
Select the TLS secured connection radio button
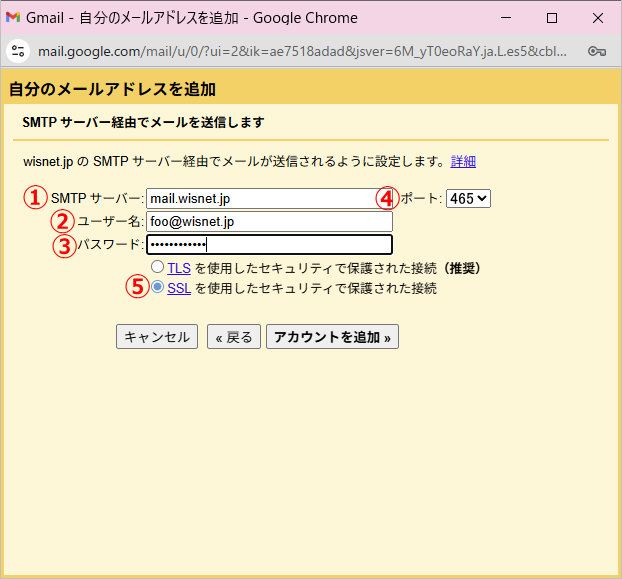coord(157,267)
